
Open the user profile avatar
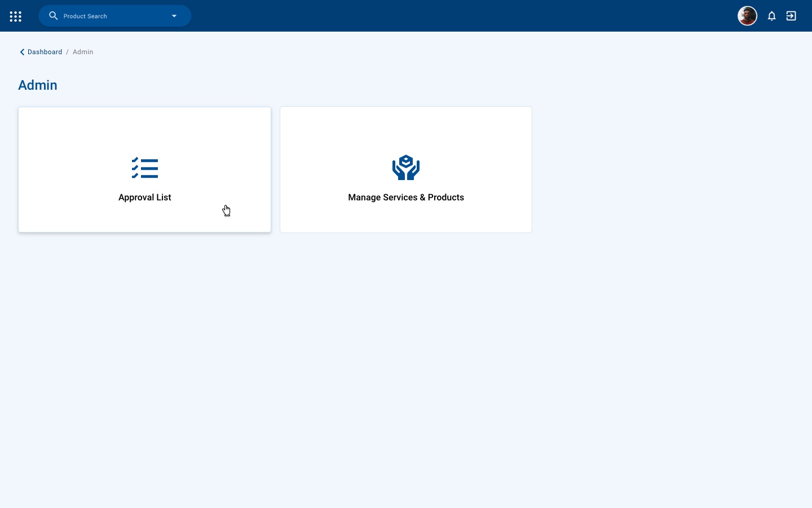pyautogui.click(x=748, y=16)
